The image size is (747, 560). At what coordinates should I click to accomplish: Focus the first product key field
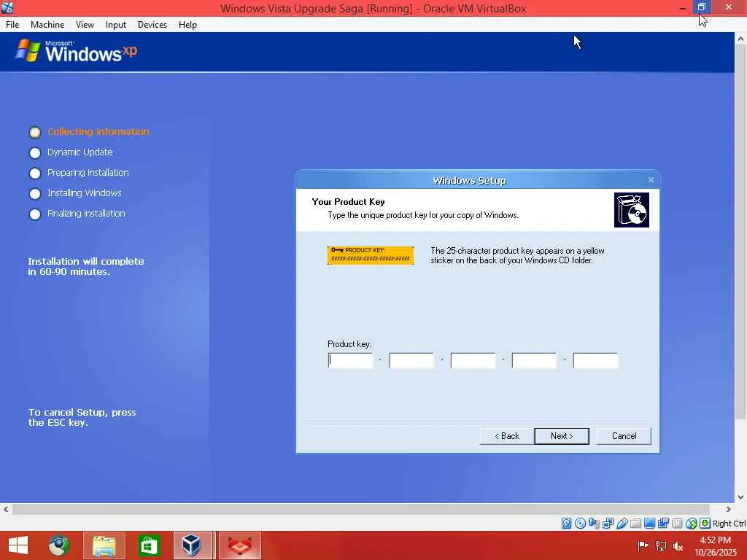(351, 360)
